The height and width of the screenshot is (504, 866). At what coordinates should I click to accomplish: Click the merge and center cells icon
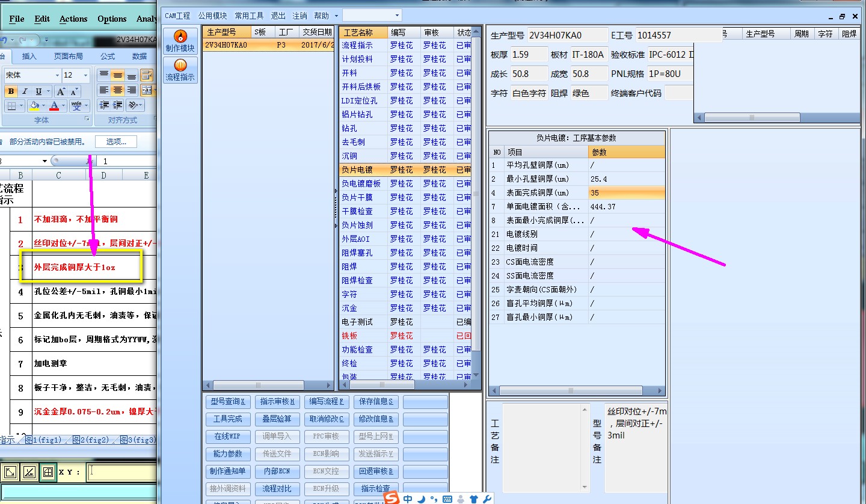147,90
